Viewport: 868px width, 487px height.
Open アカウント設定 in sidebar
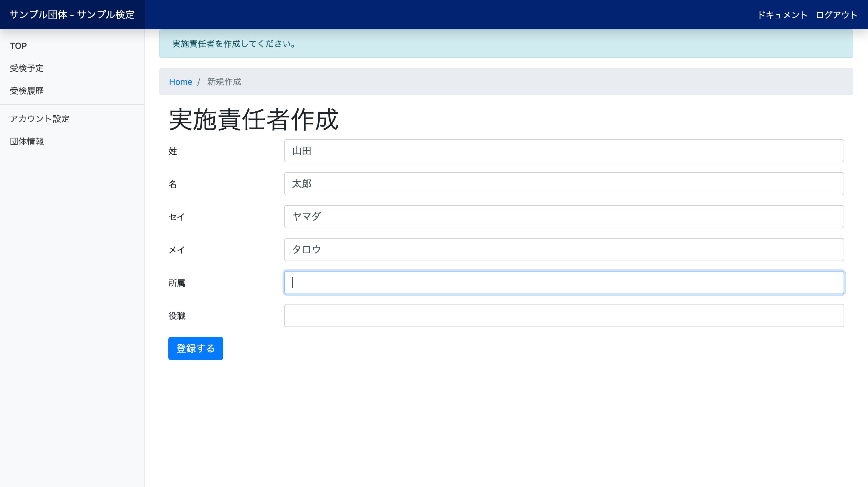click(x=39, y=119)
